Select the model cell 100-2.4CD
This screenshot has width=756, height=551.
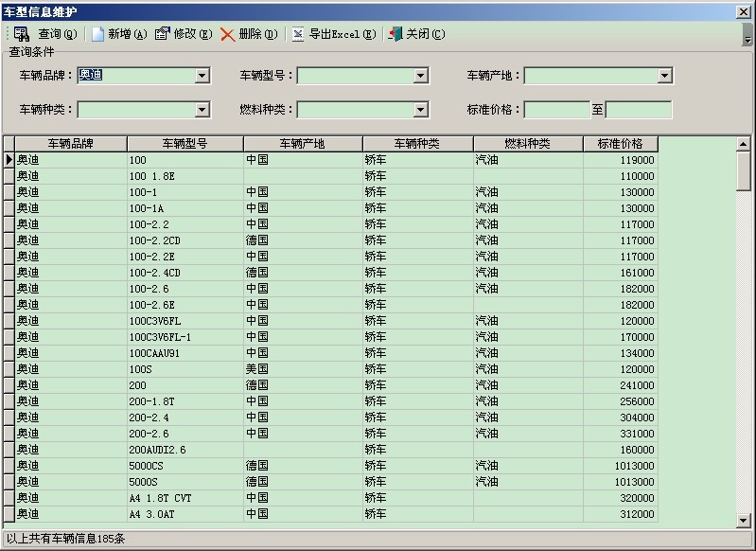point(185,273)
